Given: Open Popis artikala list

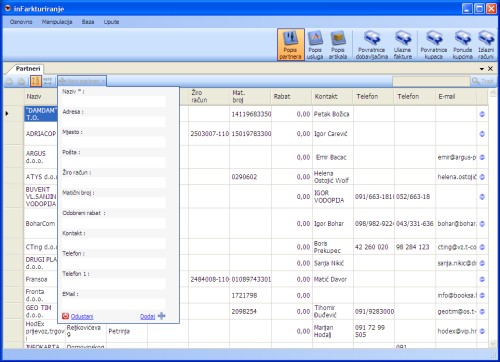Looking at the screenshot, I should [338, 45].
